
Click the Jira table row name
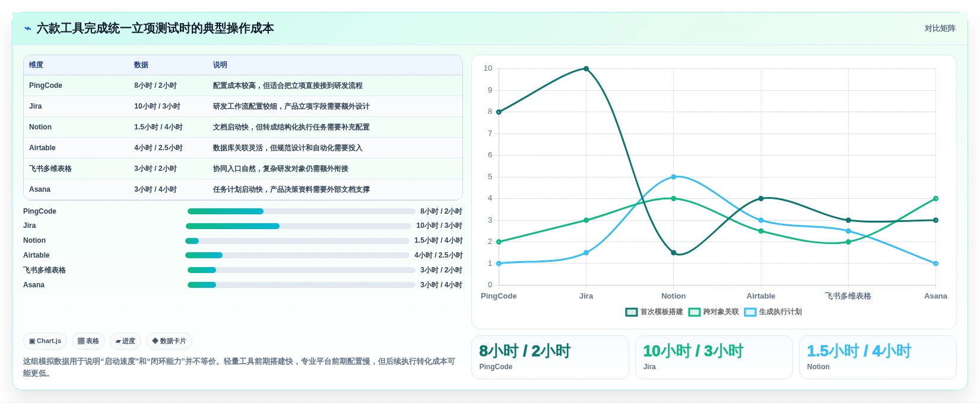pyautogui.click(x=36, y=106)
